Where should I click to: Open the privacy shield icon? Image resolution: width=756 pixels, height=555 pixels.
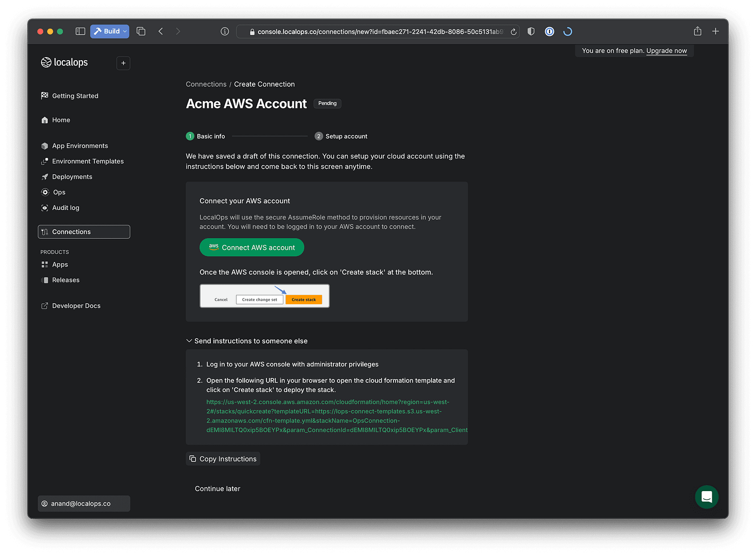(x=531, y=31)
